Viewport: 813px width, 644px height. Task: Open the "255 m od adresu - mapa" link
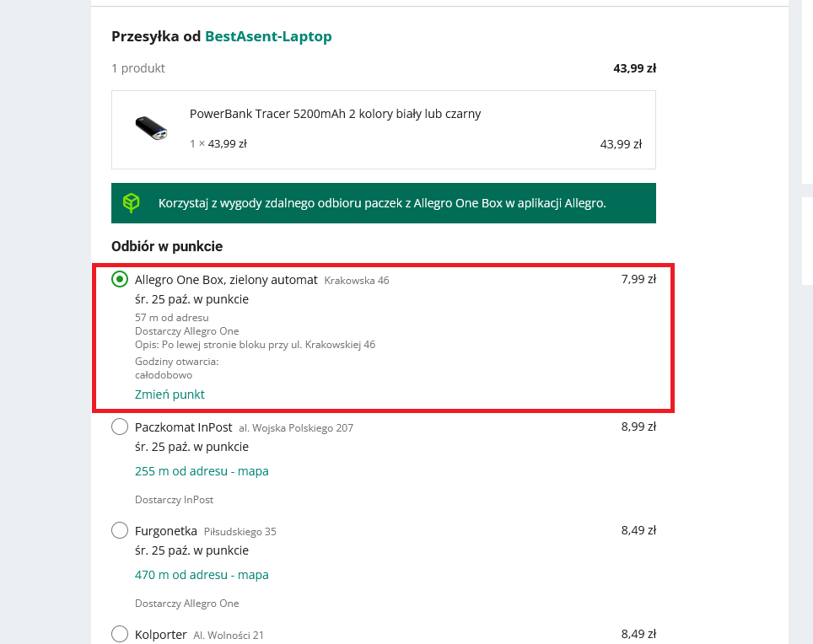[x=202, y=471]
